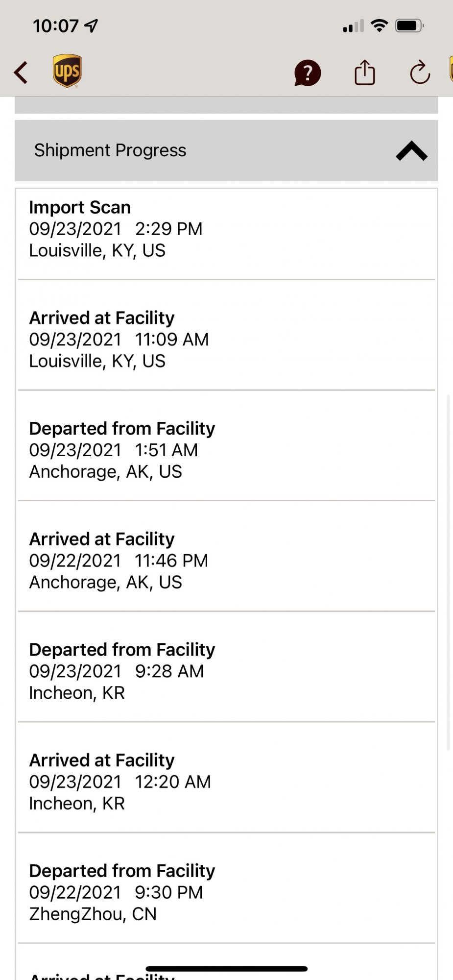Tap the share icon
453x980 pixels.
coord(364,73)
